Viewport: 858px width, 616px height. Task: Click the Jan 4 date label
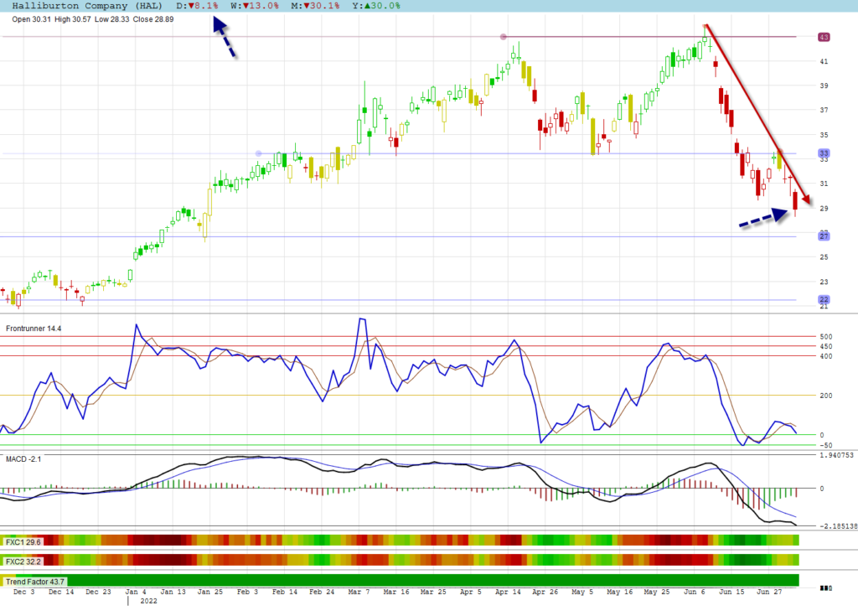click(136, 592)
